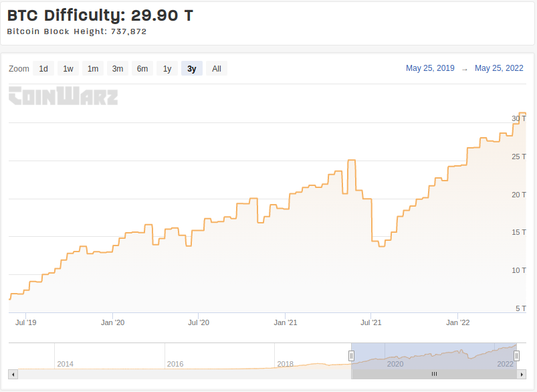This screenshot has width=537, height=392.
Task: Edit the May 25, 2022 end date
Action: (x=499, y=68)
